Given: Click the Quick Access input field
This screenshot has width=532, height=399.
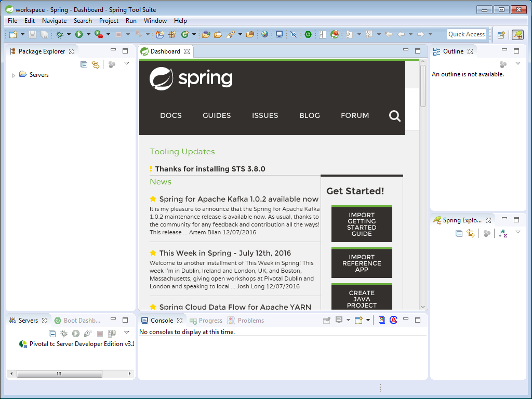Looking at the screenshot, I should 467,34.
